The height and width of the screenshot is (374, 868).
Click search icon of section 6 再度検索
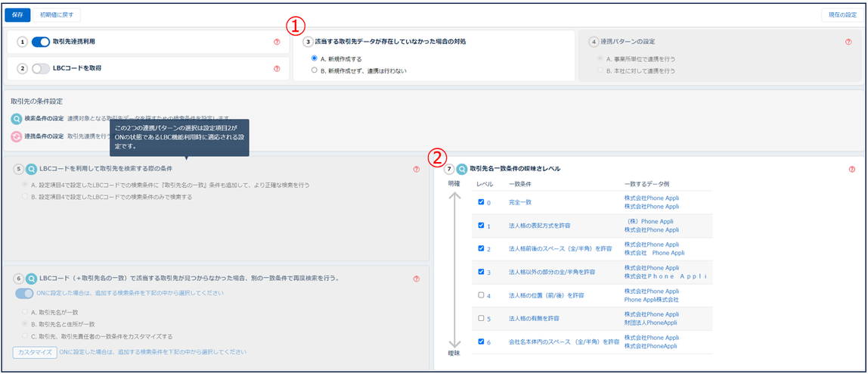click(32, 279)
